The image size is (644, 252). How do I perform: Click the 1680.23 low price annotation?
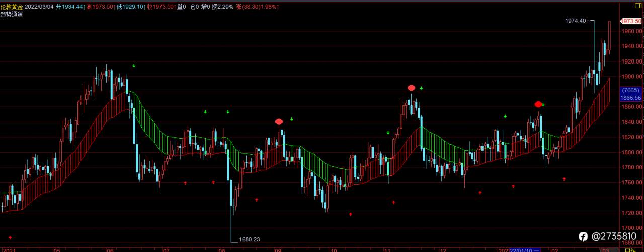[250, 240]
